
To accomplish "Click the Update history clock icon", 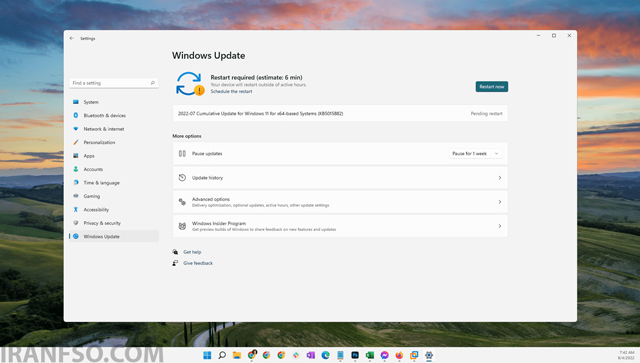I will [x=182, y=178].
